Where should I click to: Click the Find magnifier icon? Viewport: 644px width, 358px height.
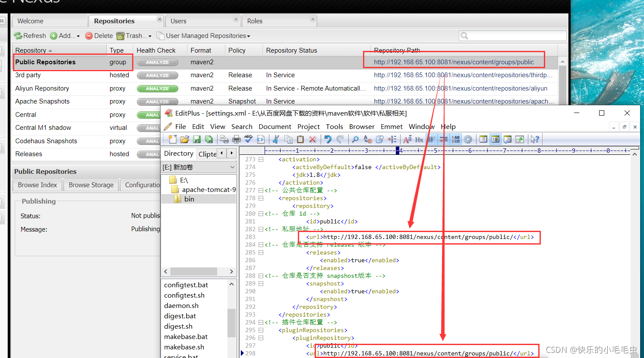coord(355,139)
